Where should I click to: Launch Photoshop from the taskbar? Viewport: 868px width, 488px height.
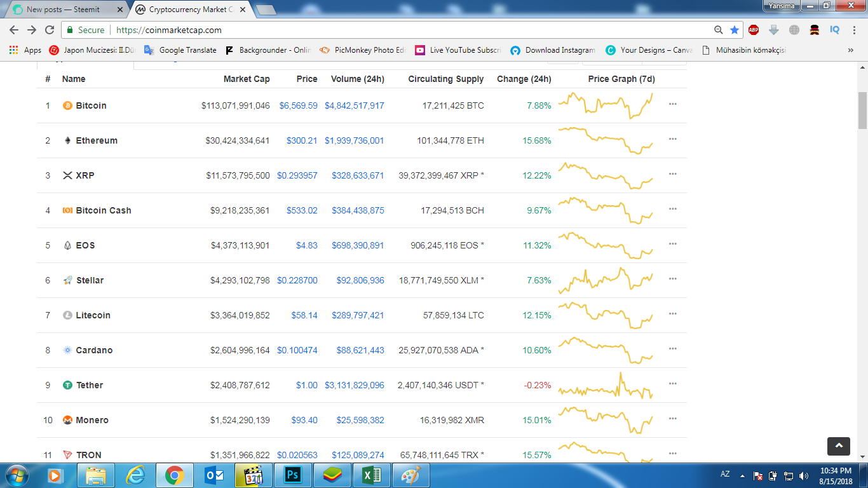point(294,475)
